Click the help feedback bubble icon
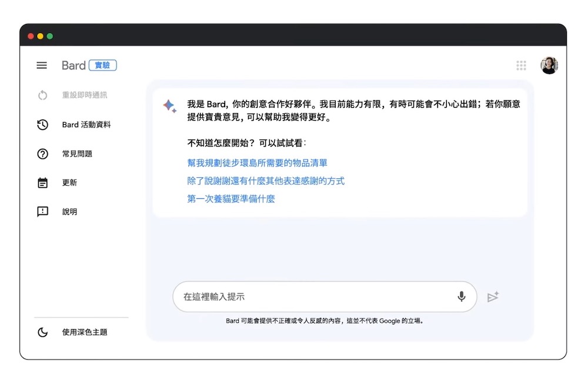The height and width of the screenshot is (368, 588). pos(42,211)
